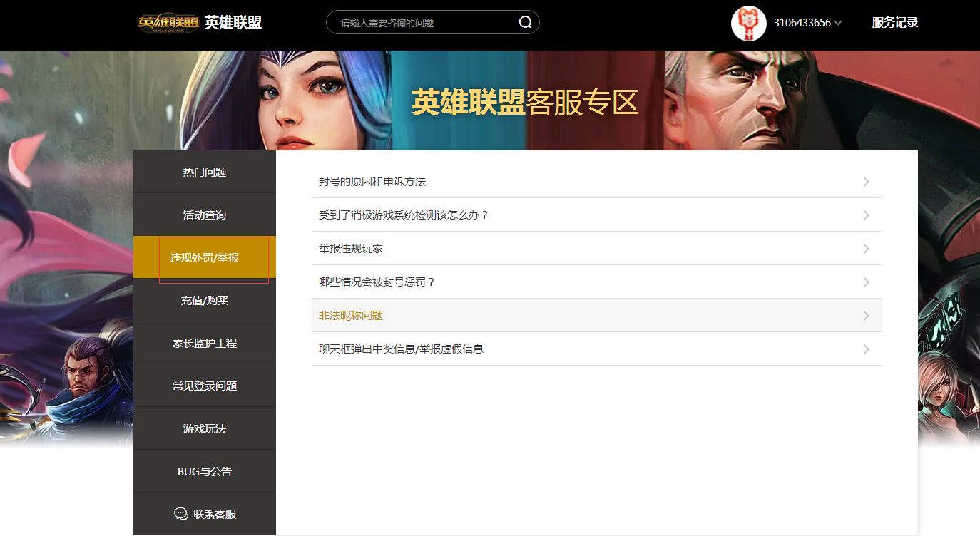The width and height of the screenshot is (980, 536).
Task: Click username 3106433656
Action: [x=802, y=23]
